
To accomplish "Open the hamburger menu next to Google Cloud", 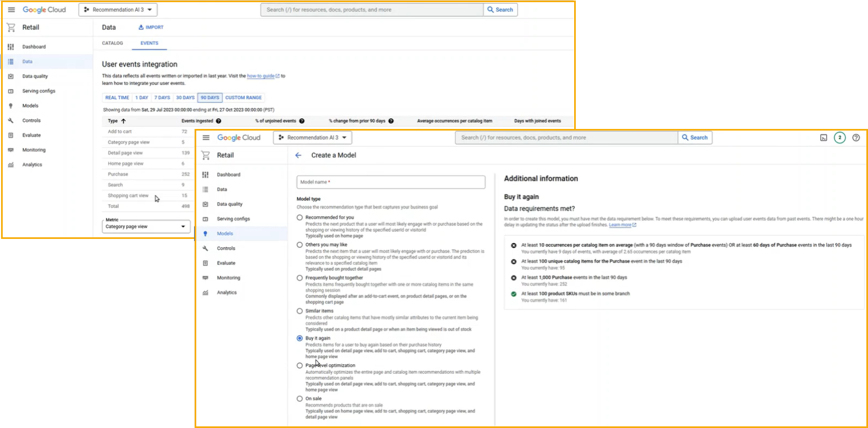I will tap(206, 138).
